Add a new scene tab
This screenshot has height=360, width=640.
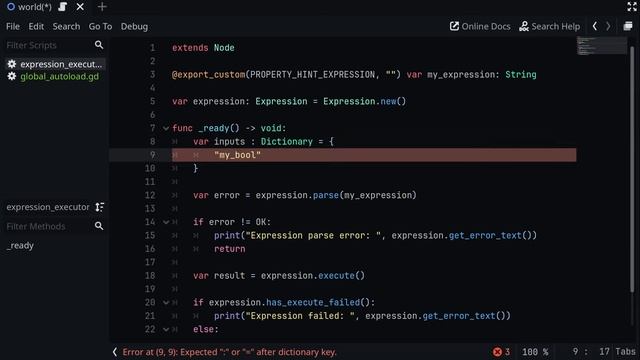pos(102,7)
